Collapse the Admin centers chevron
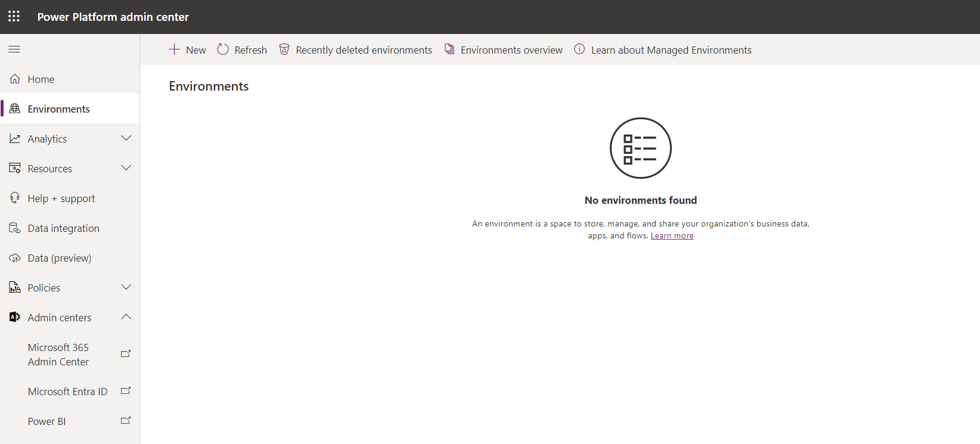The height and width of the screenshot is (444, 980). [126, 317]
